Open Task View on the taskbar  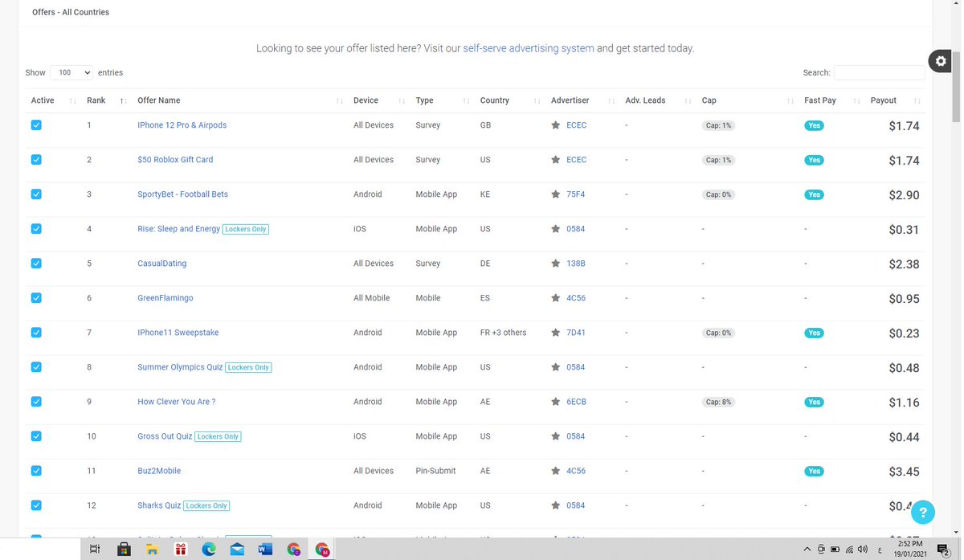pyautogui.click(x=94, y=550)
